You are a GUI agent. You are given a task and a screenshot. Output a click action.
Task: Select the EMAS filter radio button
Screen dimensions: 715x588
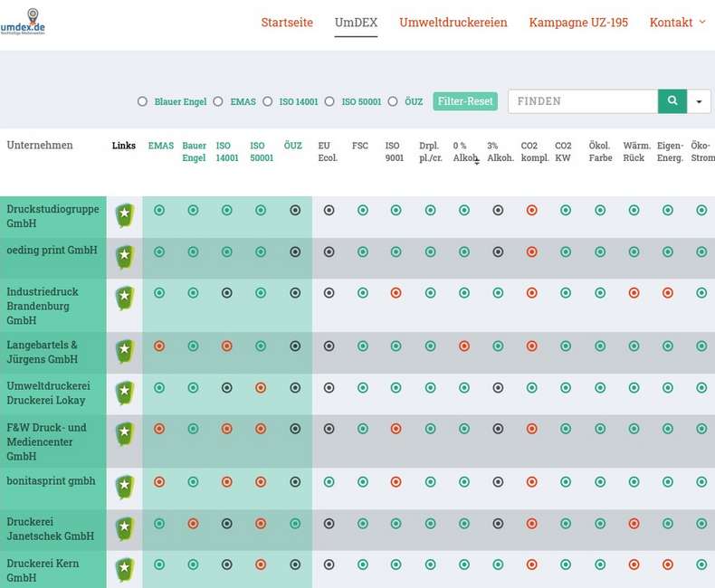point(218,101)
